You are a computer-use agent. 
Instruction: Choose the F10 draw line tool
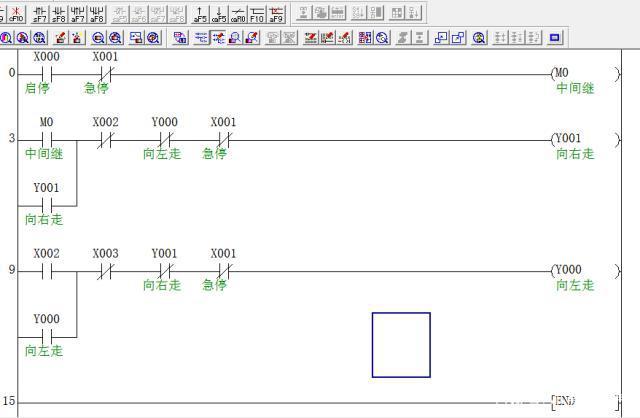[256, 13]
